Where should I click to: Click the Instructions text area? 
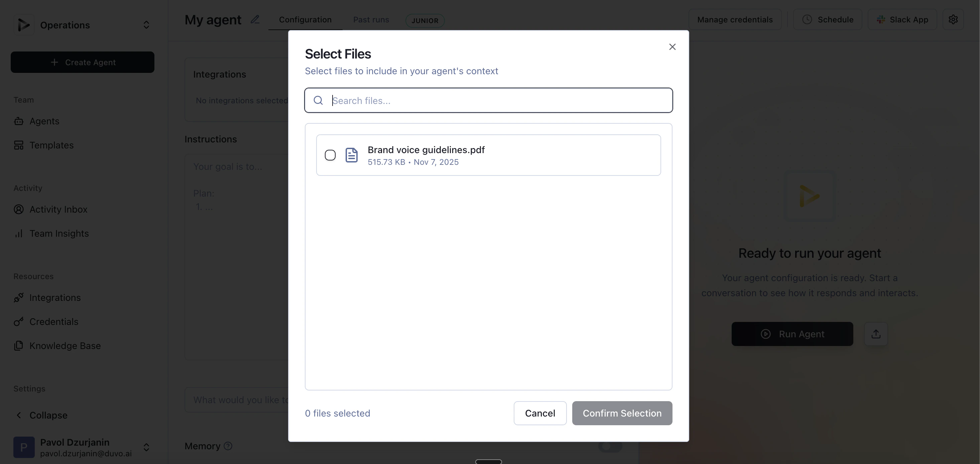pos(236,257)
